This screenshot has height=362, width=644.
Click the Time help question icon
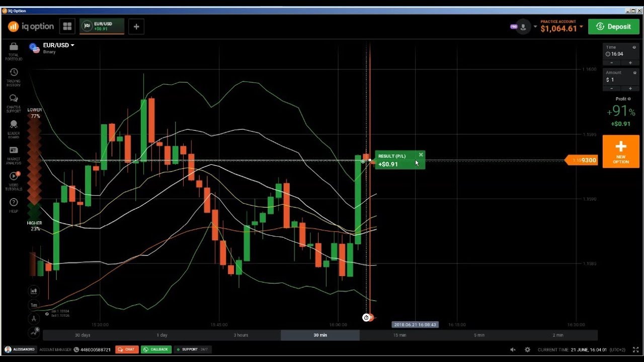pos(634,47)
